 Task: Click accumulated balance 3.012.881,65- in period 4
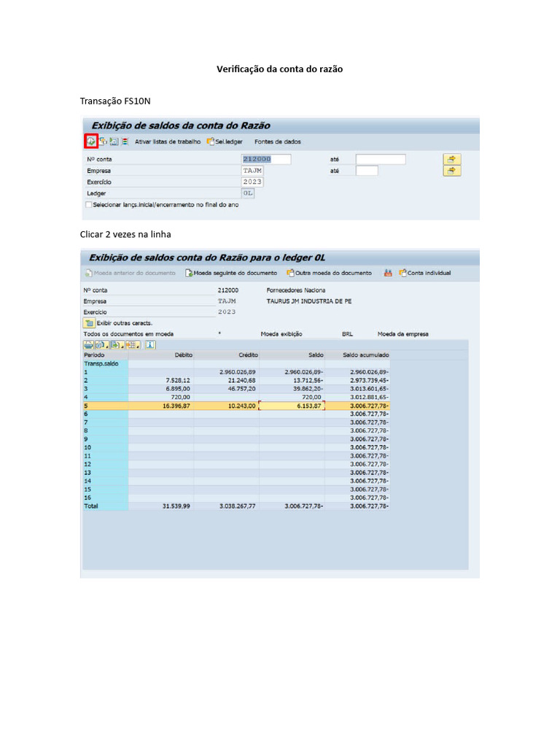point(369,398)
